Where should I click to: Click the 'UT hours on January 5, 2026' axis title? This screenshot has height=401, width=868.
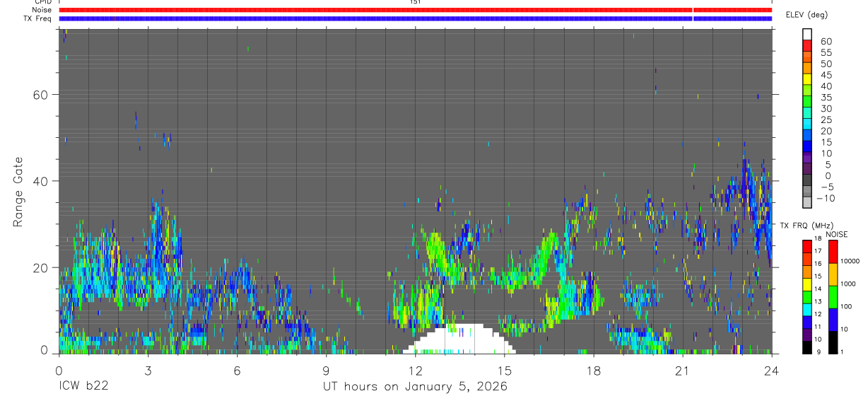[415, 387]
